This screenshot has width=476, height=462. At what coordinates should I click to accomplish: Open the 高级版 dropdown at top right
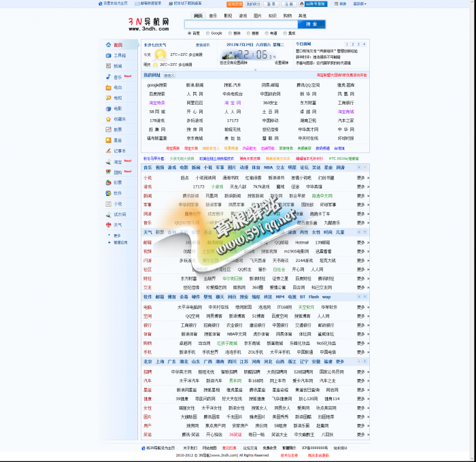[x=360, y=4]
